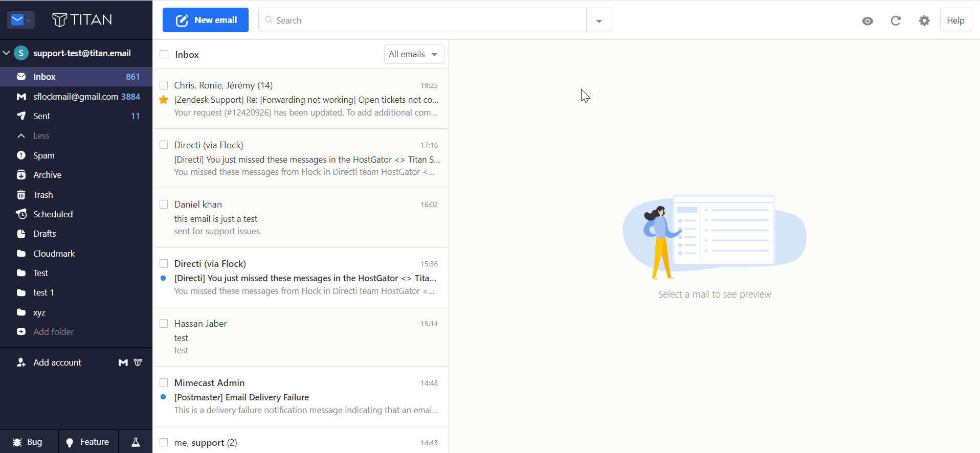Image resolution: width=980 pixels, height=453 pixels.
Task: Click the unread dot on Mimecast Admin email
Action: [163, 397]
